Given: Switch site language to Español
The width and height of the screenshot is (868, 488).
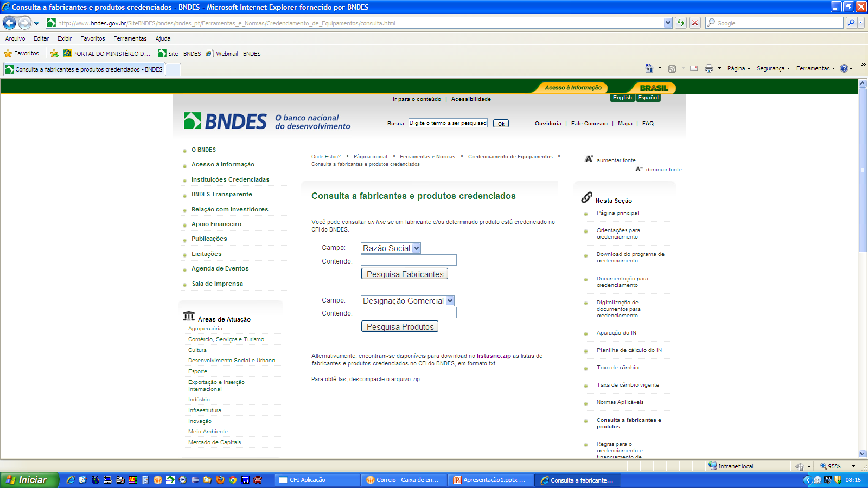Looking at the screenshot, I should (648, 98).
